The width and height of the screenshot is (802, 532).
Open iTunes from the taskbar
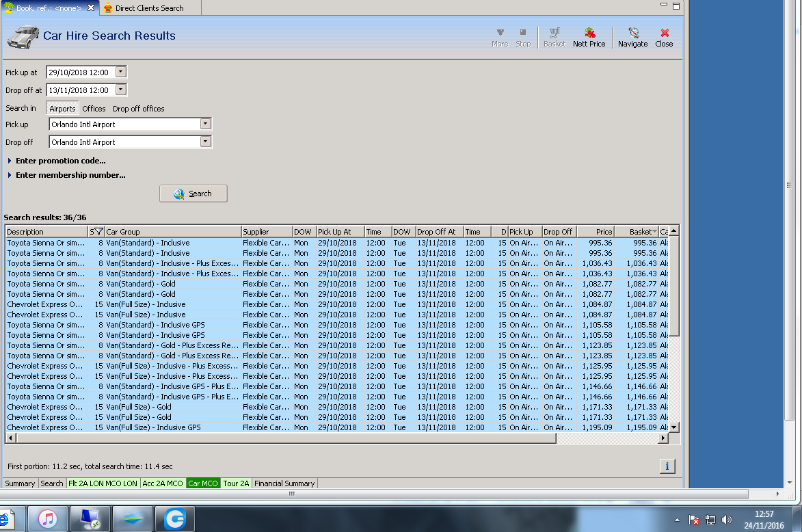(48, 519)
